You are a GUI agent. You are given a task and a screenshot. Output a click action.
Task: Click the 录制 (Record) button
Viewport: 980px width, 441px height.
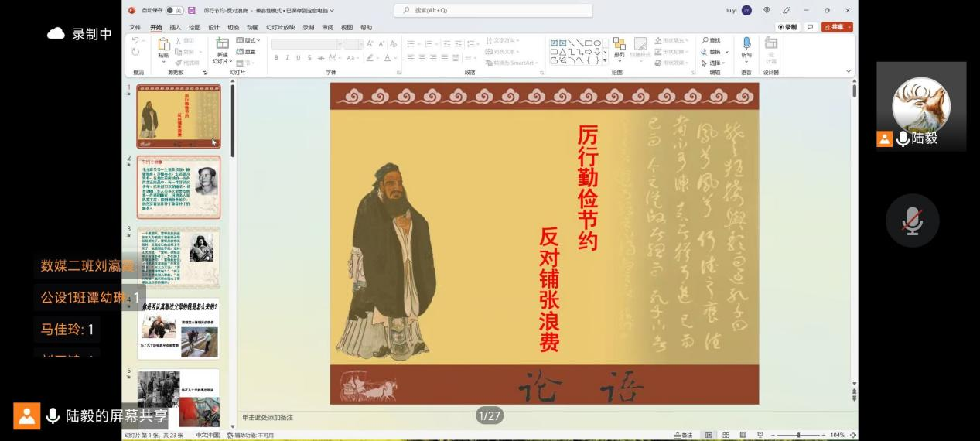787,27
